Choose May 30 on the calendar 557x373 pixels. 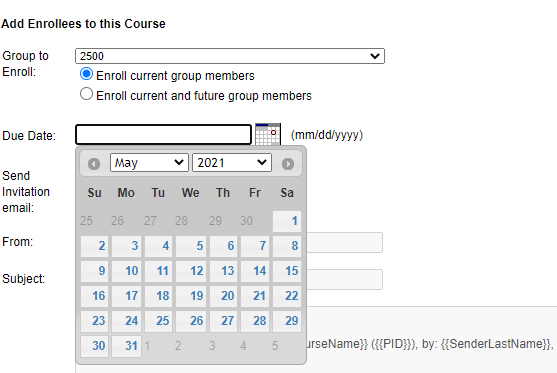[94, 346]
